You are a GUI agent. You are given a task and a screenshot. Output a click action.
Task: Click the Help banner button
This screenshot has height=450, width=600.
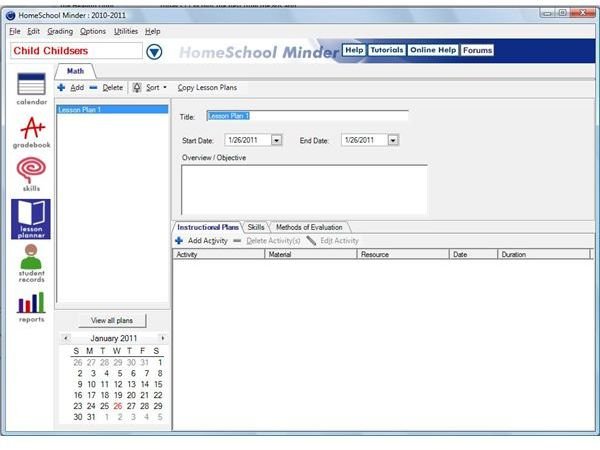354,50
